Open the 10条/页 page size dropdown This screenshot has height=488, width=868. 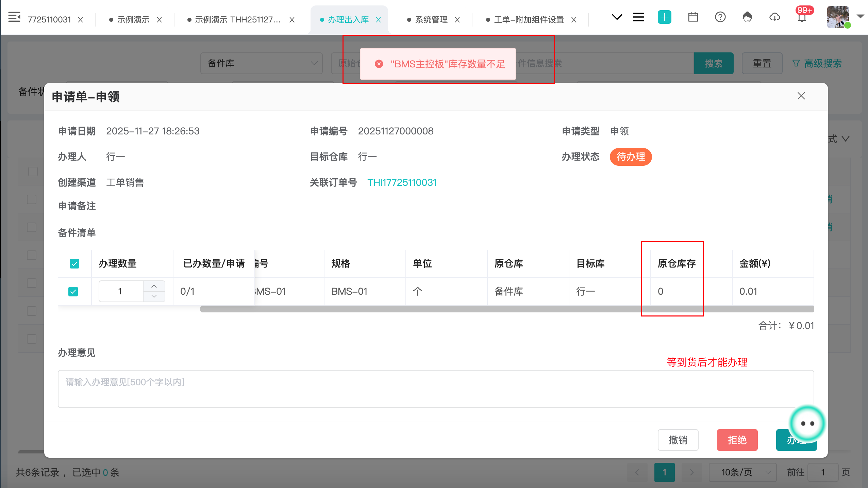pyautogui.click(x=742, y=472)
